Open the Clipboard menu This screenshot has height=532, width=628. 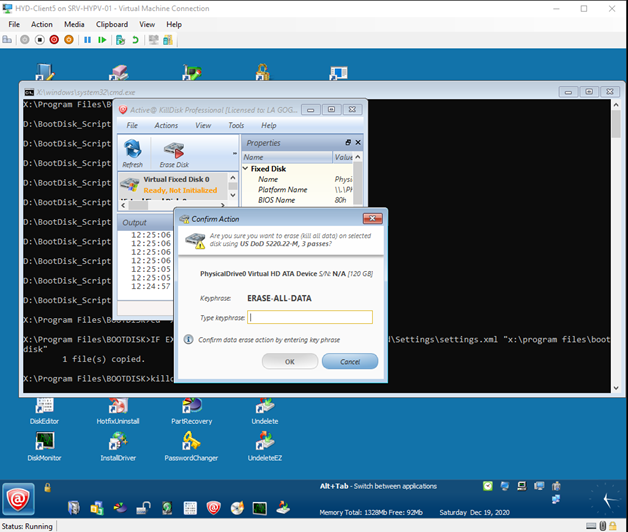112,24
